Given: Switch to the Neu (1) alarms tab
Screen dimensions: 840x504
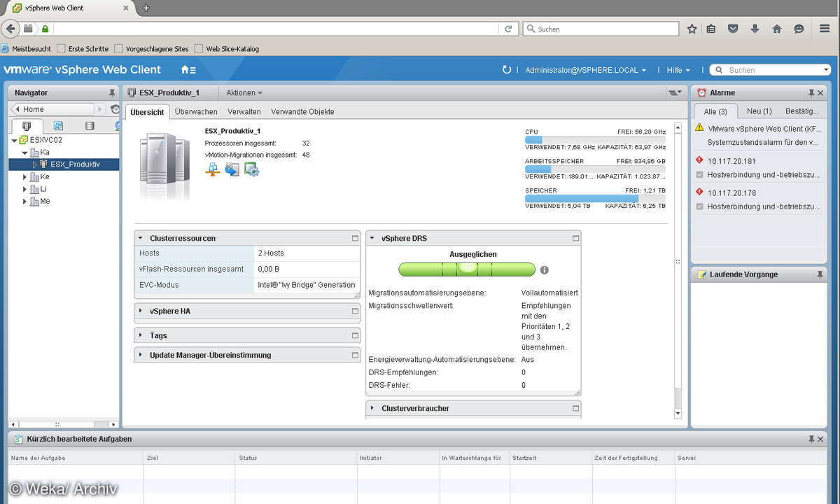Looking at the screenshot, I should 759,111.
